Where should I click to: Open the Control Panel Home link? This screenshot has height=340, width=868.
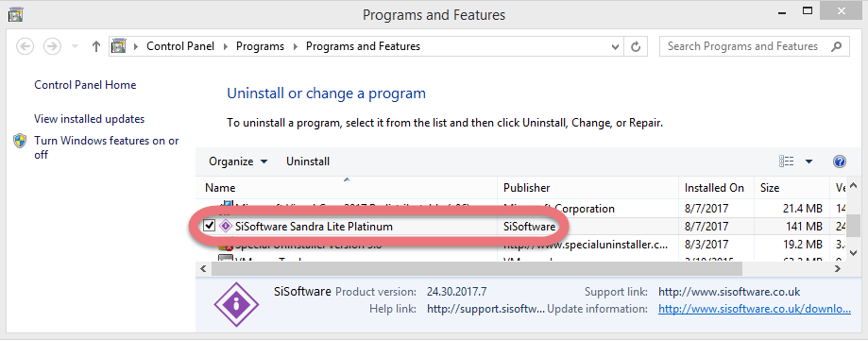point(85,85)
